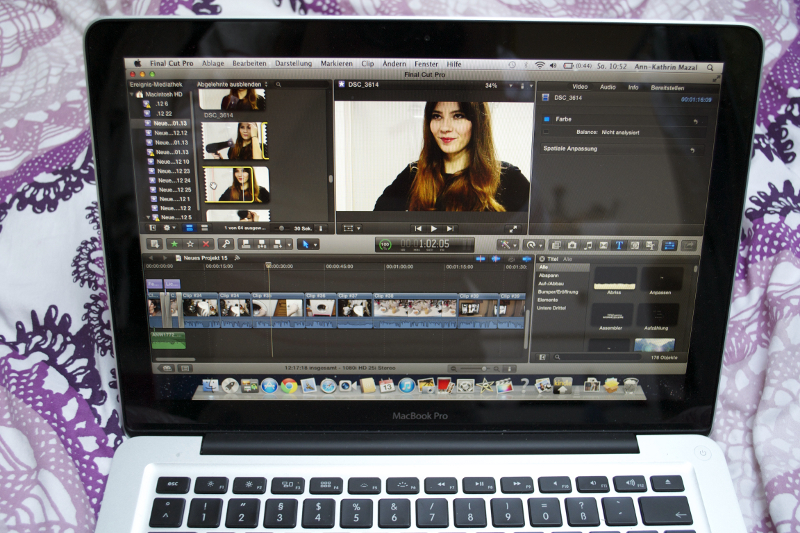The height and width of the screenshot is (533, 800).
Task: Open the edit-mode dropdown beside the Append button
Action: coord(289,245)
